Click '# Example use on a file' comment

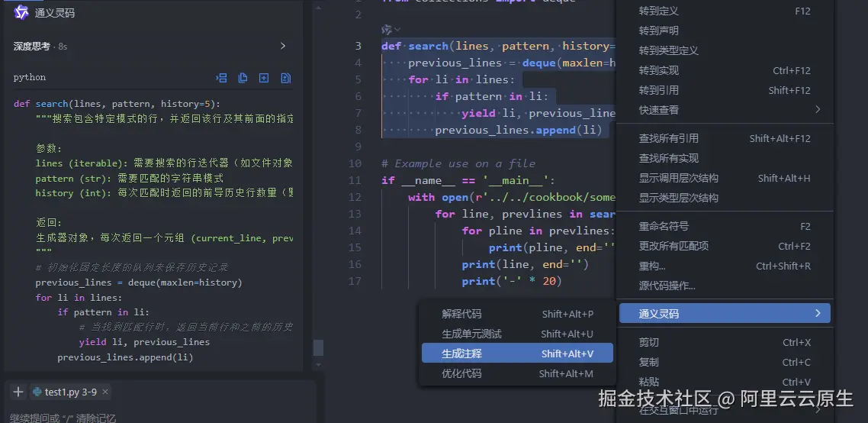click(x=458, y=163)
